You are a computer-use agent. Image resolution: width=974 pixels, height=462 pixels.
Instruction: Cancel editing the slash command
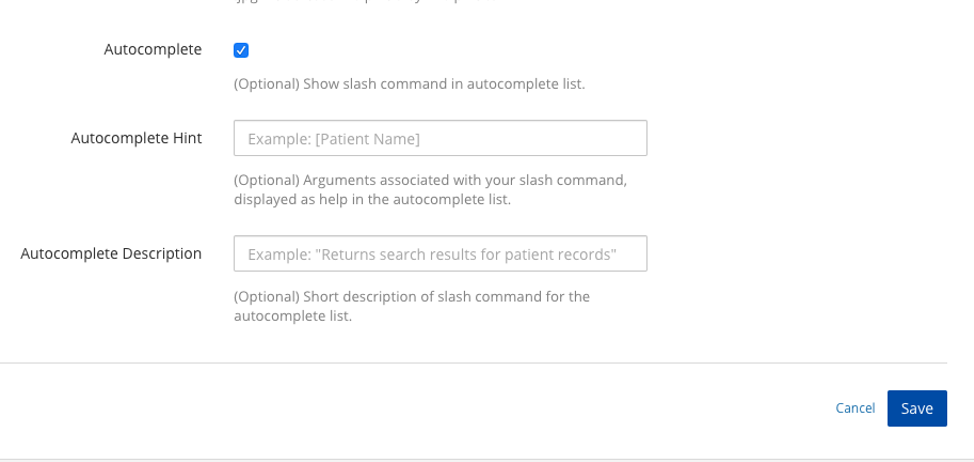tap(855, 408)
